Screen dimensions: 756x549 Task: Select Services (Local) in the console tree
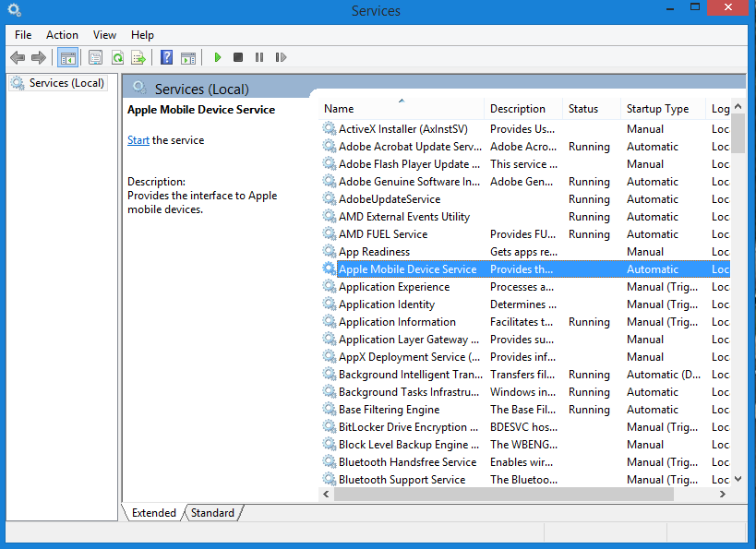click(66, 83)
